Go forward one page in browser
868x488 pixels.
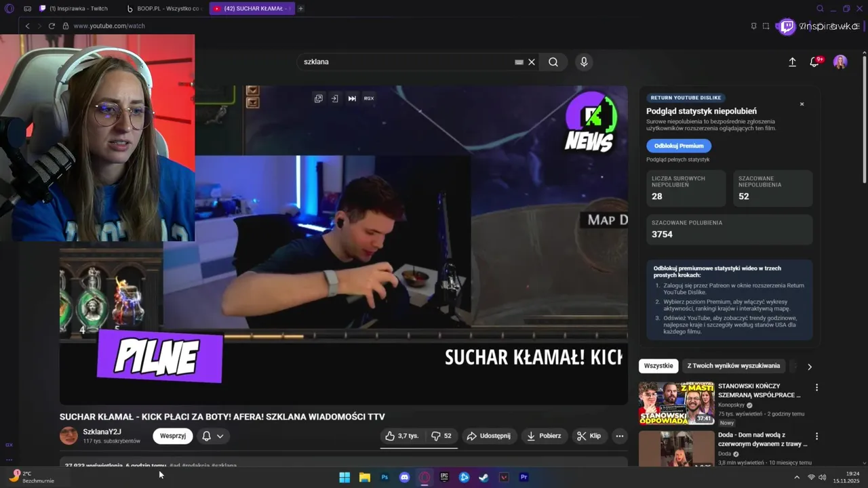tap(39, 26)
